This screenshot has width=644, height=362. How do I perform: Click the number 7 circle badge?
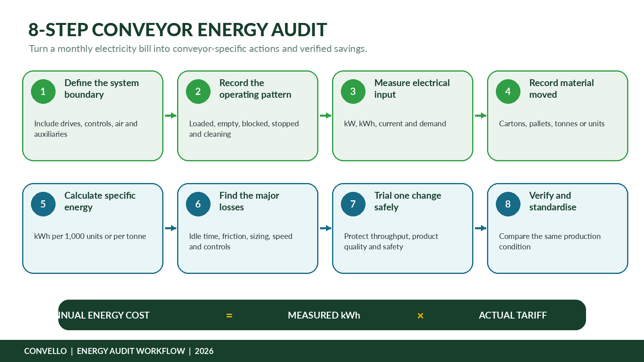[x=353, y=204]
